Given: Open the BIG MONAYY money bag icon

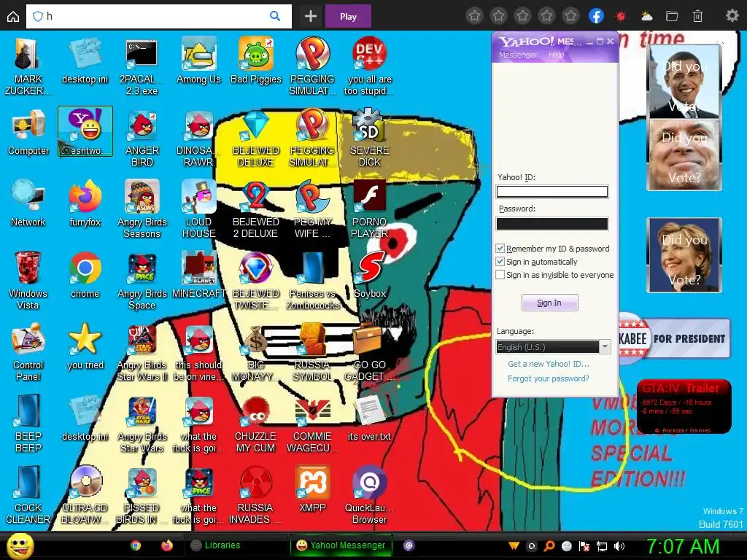Looking at the screenshot, I should click(256, 352).
